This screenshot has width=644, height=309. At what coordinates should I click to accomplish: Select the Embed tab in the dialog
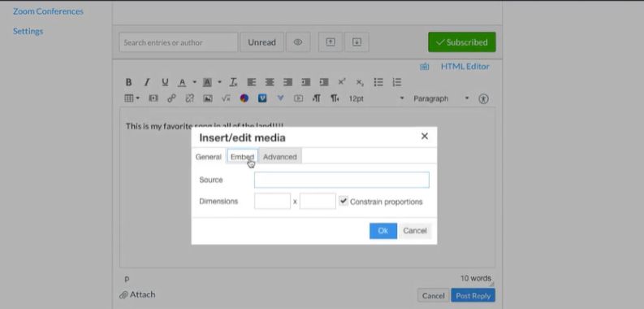(x=242, y=157)
